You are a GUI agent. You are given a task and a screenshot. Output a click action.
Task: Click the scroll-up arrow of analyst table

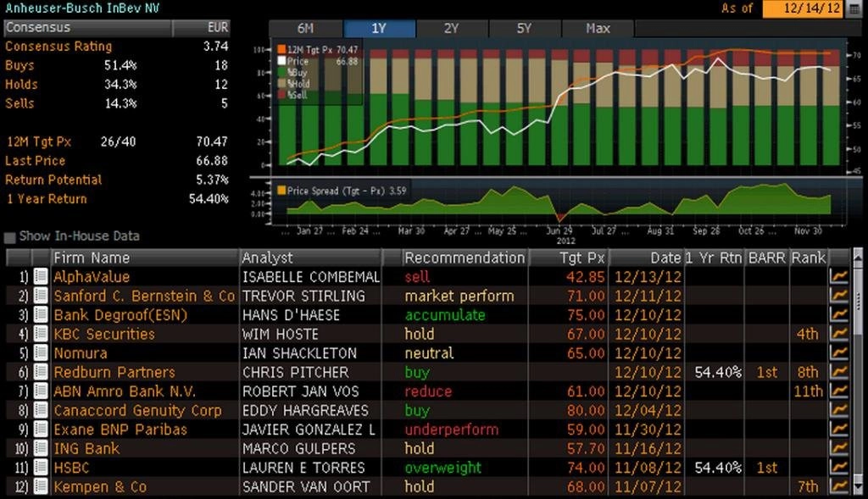(x=858, y=258)
